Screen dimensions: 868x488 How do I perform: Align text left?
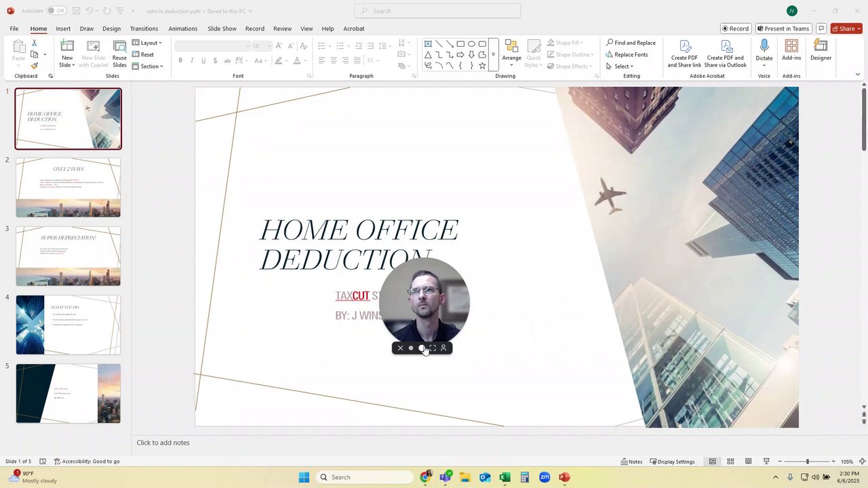click(321, 60)
